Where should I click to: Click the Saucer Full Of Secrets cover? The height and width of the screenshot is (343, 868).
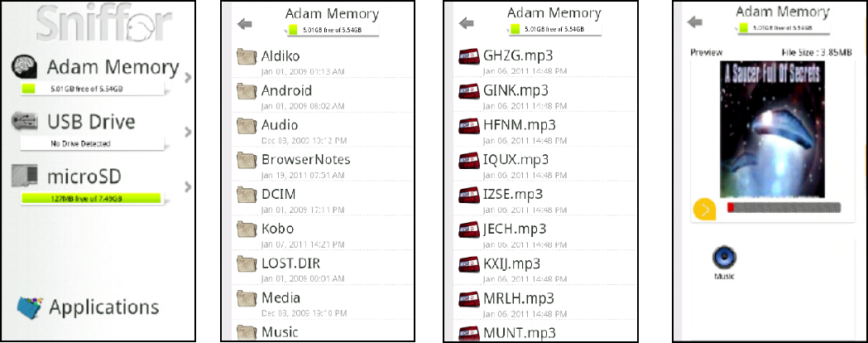coord(772,129)
